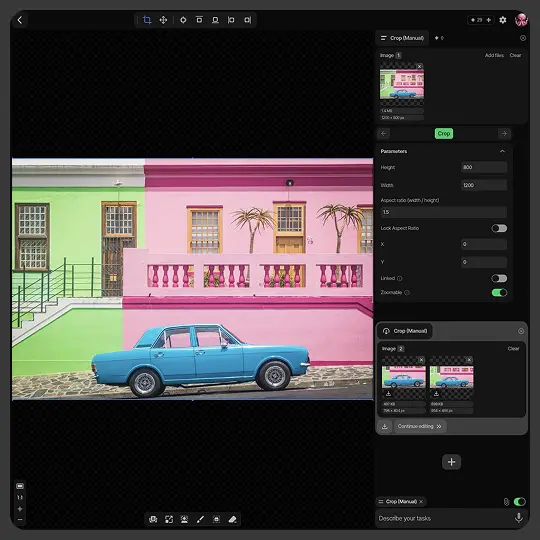540x540 pixels.
Task: Remove the input image thumbnail
Action: [x=419, y=66]
